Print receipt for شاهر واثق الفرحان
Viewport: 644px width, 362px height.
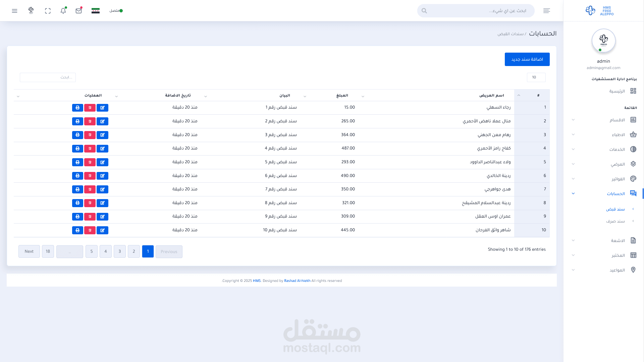point(77,230)
